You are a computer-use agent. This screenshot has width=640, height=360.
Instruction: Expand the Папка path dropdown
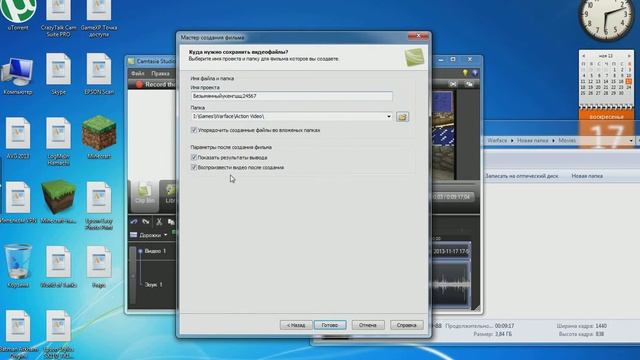click(x=389, y=116)
